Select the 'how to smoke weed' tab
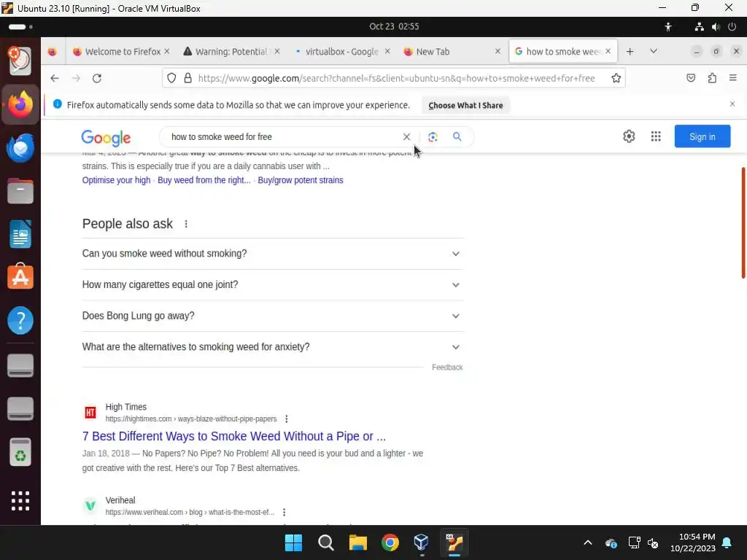Screen dimensions: 747x560 [564, 52]
